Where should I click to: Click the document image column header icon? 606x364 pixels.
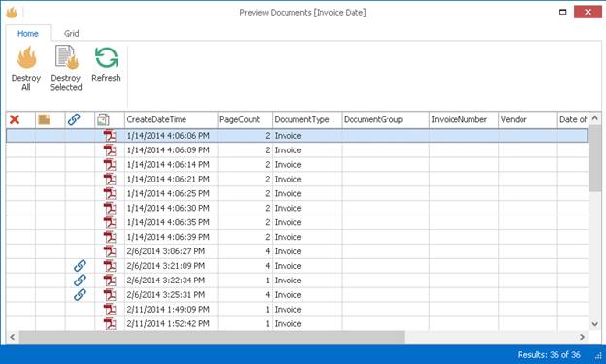pyautogui.click(x=103, y=119)
